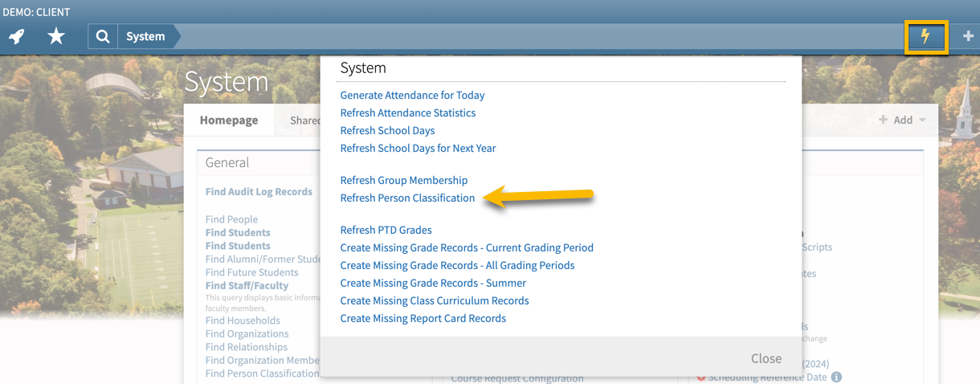
Task: Click Create Missing Grade Records - Summer
Action: coord(433,283)
